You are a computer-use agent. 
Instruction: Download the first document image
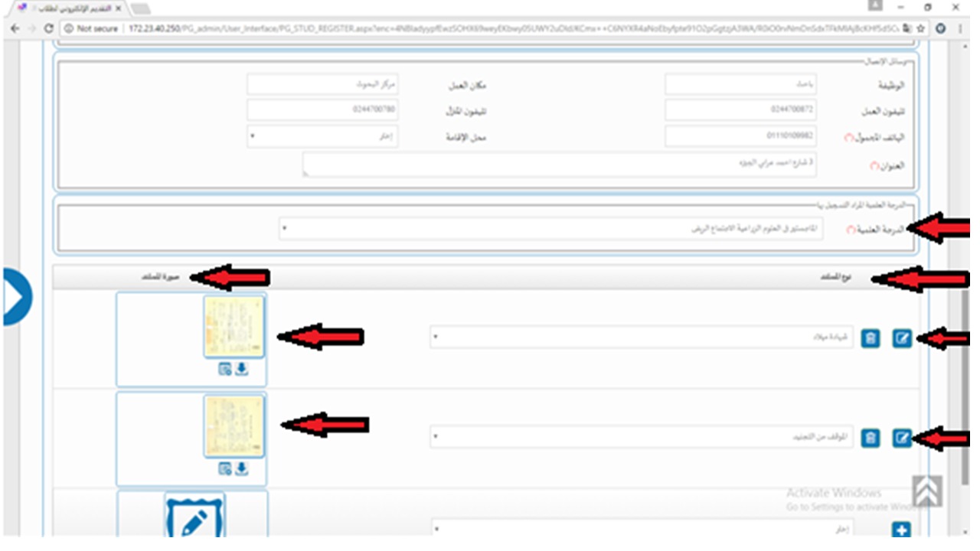click(242, 370)
